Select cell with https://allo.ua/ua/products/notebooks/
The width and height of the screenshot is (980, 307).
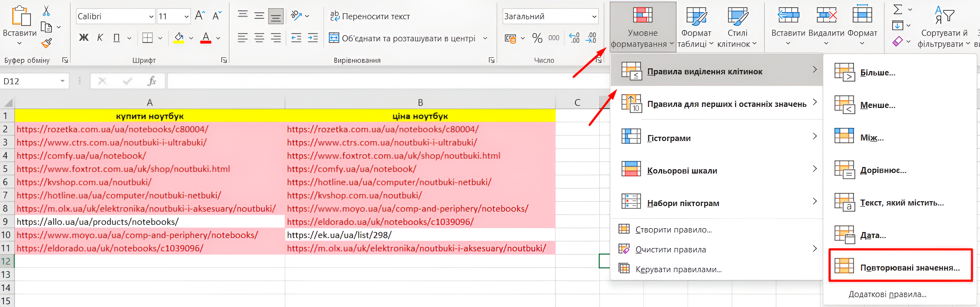click(150, 222)
